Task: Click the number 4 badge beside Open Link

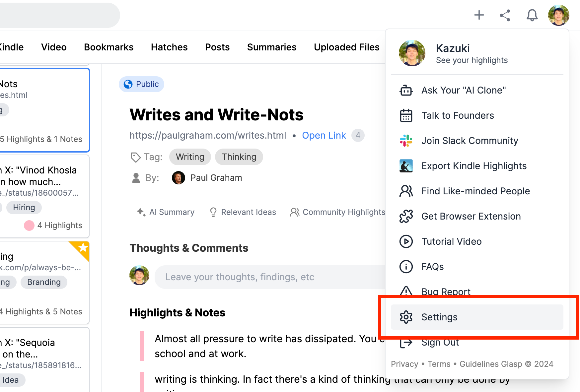Action: point(358,135)
